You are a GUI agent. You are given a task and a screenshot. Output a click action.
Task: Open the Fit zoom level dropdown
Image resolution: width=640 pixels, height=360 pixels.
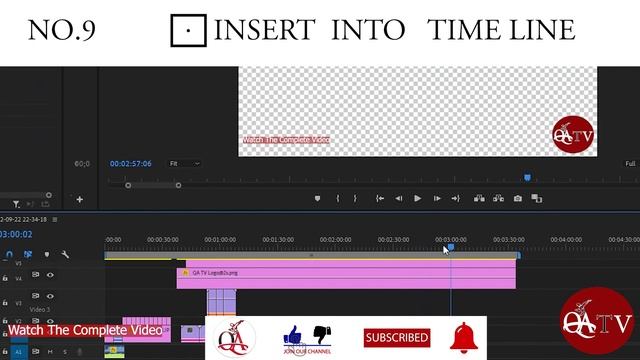(184, 164)
